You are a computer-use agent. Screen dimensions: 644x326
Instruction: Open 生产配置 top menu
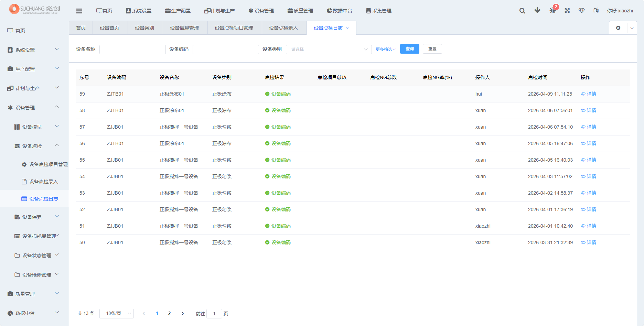178,11
